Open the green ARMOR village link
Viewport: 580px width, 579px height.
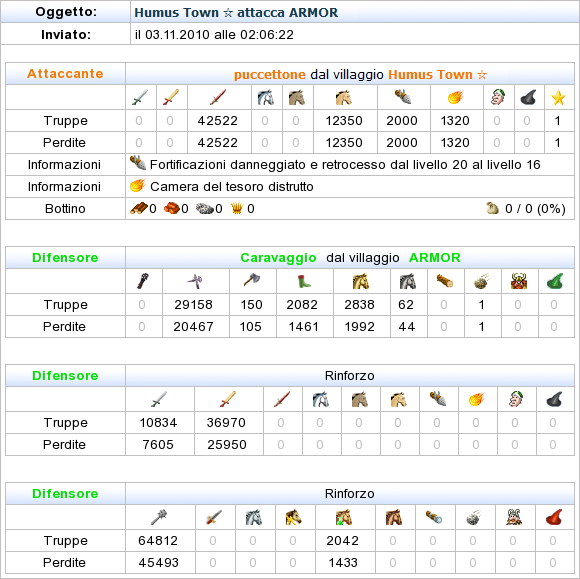pyautogui.click(x=435, y=257)
